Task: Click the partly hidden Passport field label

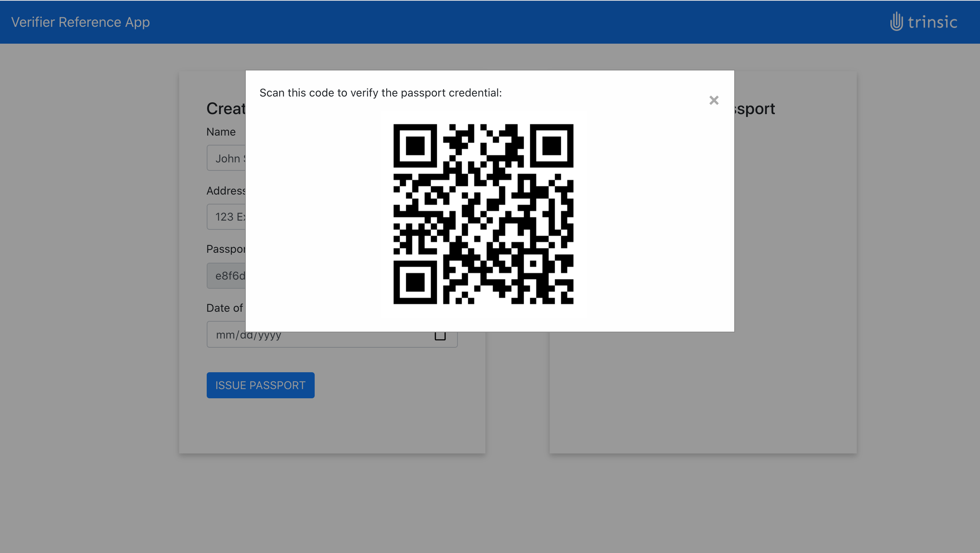Action: click(x=226, y=249)
